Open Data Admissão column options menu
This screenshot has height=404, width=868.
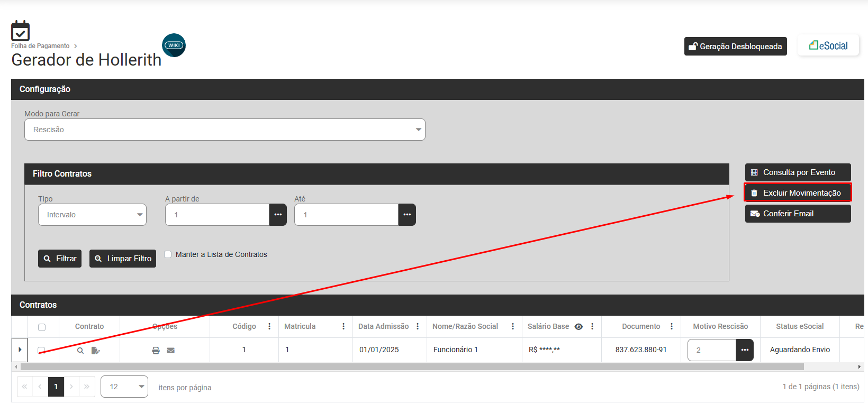tap(418, 326)
